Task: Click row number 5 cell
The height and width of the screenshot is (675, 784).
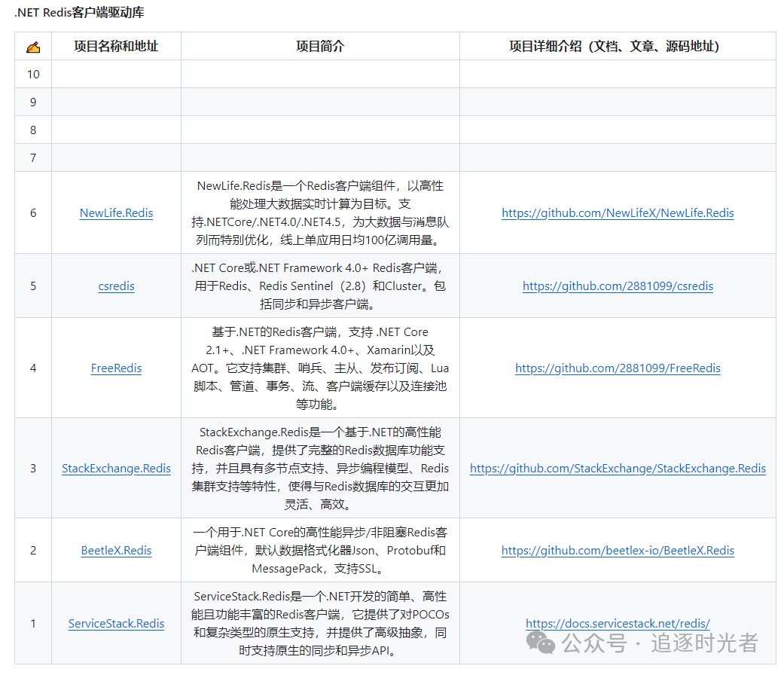Action: click(x=33, y=286)
